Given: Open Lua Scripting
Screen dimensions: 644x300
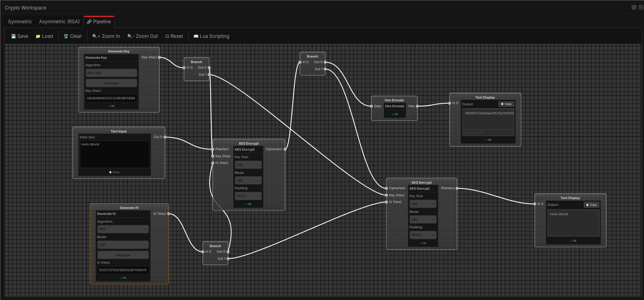Looking at the screenshot, I should click(211, 36).
